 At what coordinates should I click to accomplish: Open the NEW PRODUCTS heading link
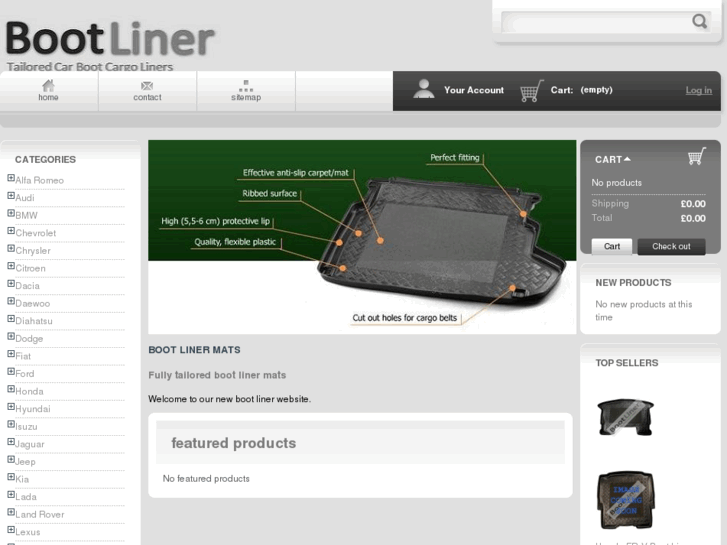point(633,282)
